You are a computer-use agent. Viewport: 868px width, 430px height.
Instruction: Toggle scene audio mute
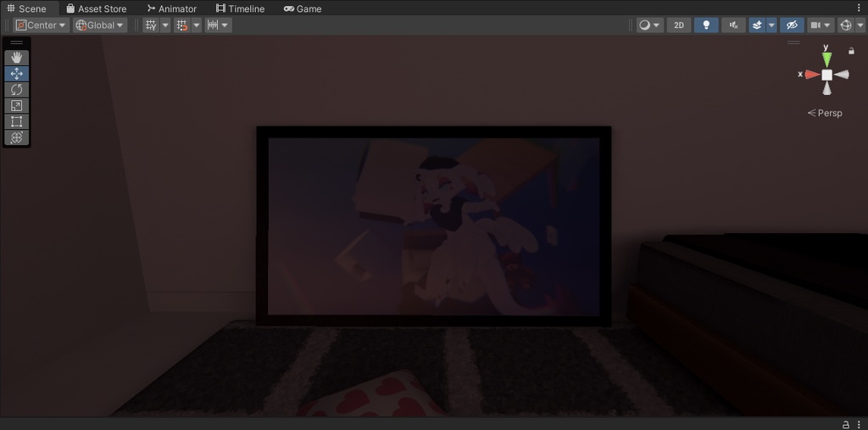pyautogui.click(x=733, y=25)
